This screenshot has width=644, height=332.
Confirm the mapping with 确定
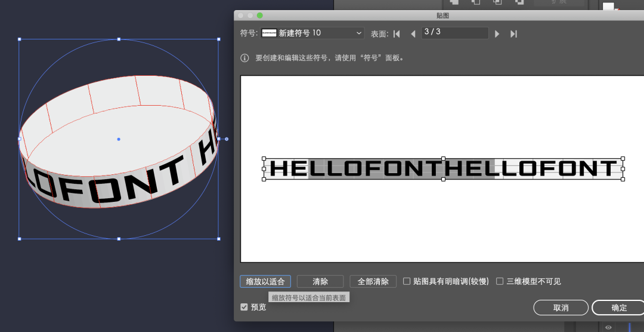[x=619, y=308]
